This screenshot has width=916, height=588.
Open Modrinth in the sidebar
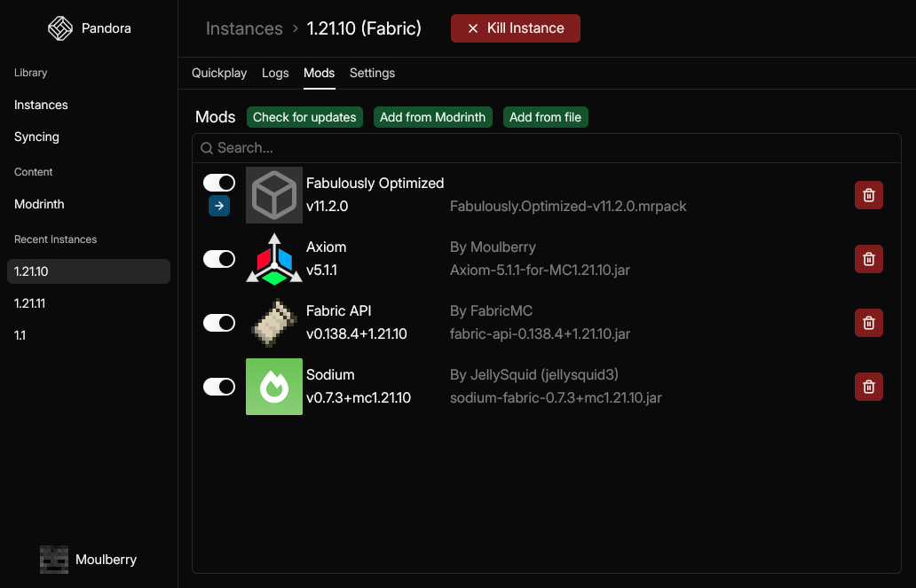point(39,204)
